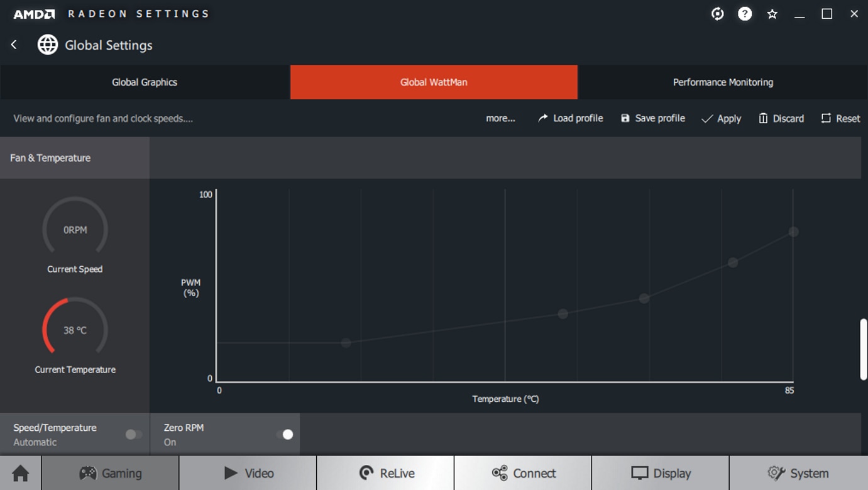Open the help question mark icon
868x490 pixels.
pos(745,14)
